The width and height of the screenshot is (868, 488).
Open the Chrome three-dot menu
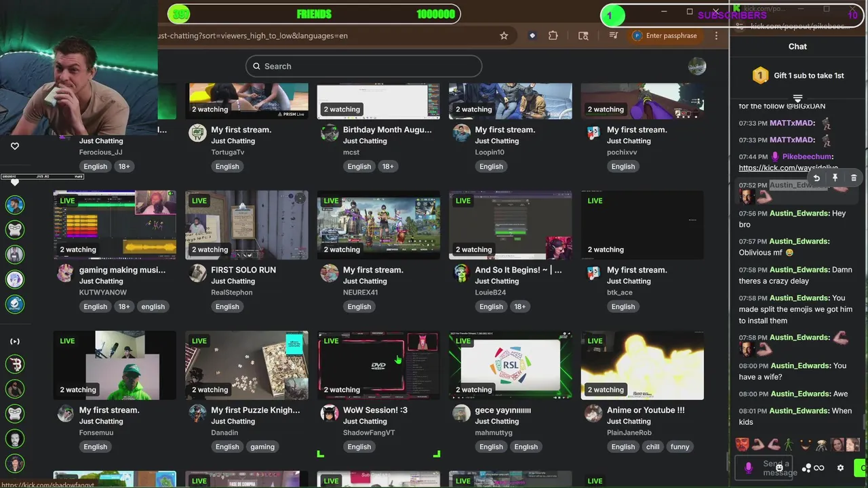point(716,36)
